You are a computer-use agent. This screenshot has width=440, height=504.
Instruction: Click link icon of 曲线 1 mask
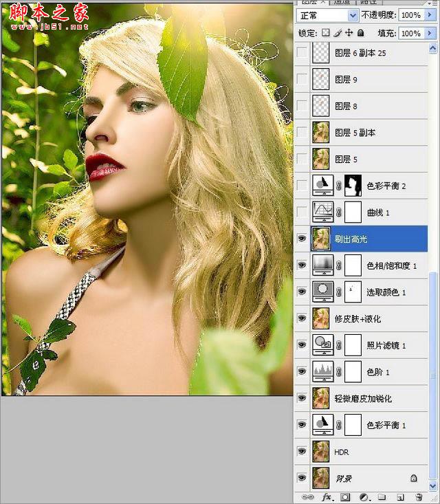pyautogui.click(x=339, y=212)
